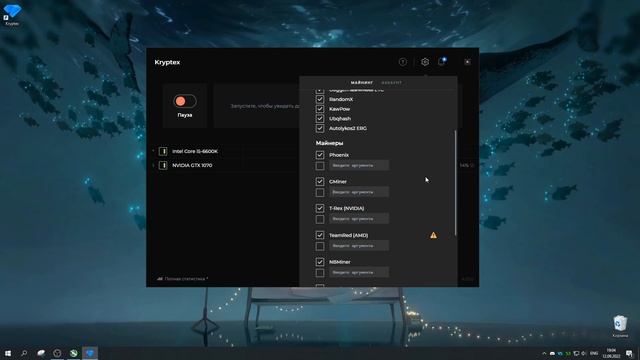The image size is (640, 360).
Task: Open the Windows Start menu
Action: 8,353
